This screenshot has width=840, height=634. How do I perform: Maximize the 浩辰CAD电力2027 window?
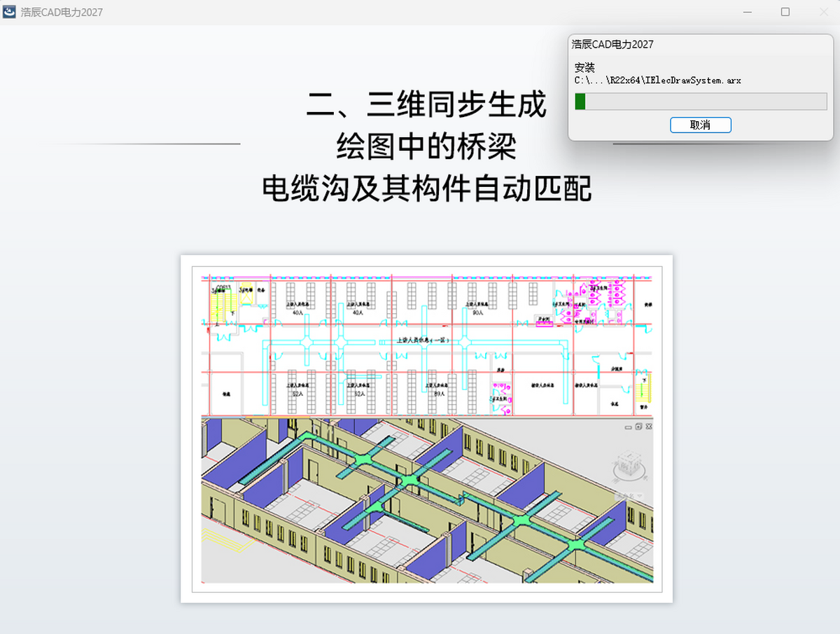click(785, 12)
